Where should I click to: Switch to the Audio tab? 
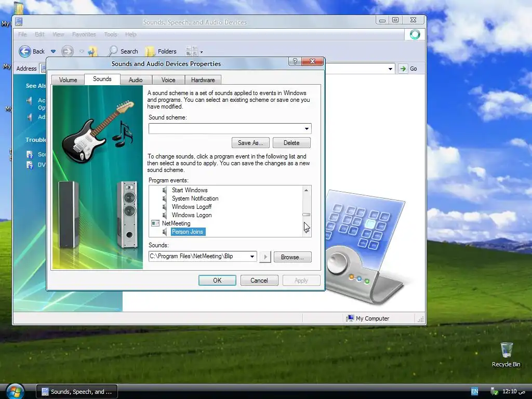[x=136, y=79]
